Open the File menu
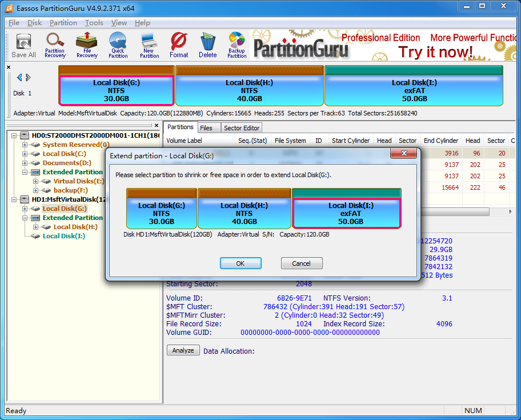Image resolution: width=521 pixels, height=420 pixels. coord(14,23)
